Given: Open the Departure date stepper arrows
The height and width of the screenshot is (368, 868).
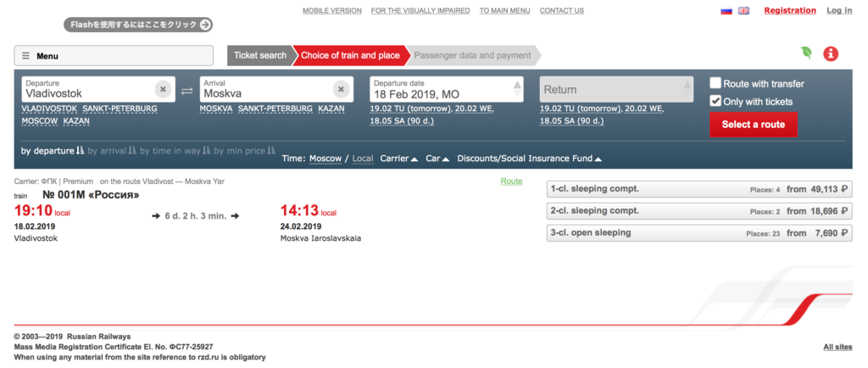Looking at the screenshot, I should tap(517, 89).
